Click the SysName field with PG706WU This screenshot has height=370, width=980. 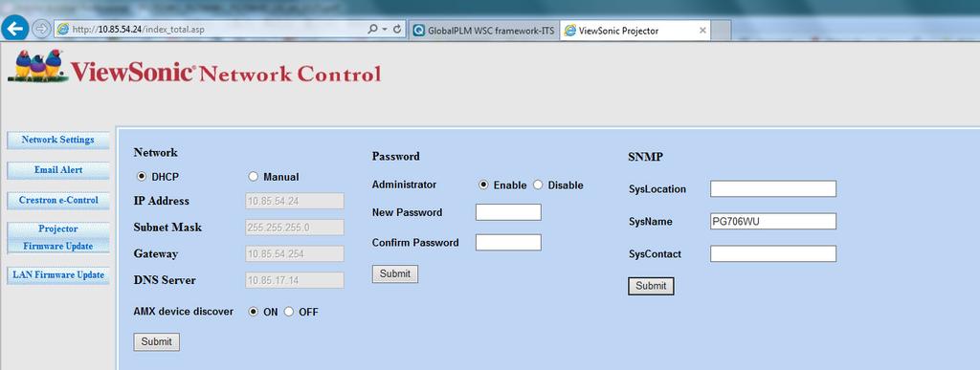click(773, 221)
